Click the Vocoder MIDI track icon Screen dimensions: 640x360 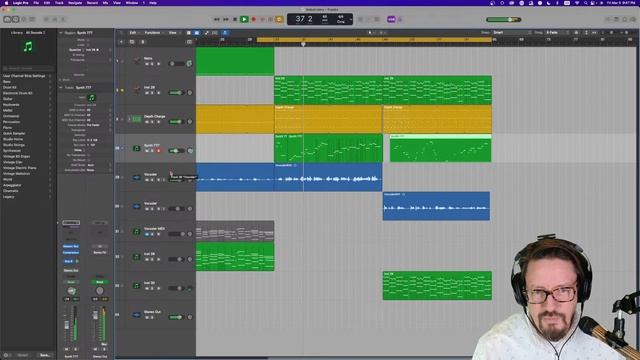[136, 231]
